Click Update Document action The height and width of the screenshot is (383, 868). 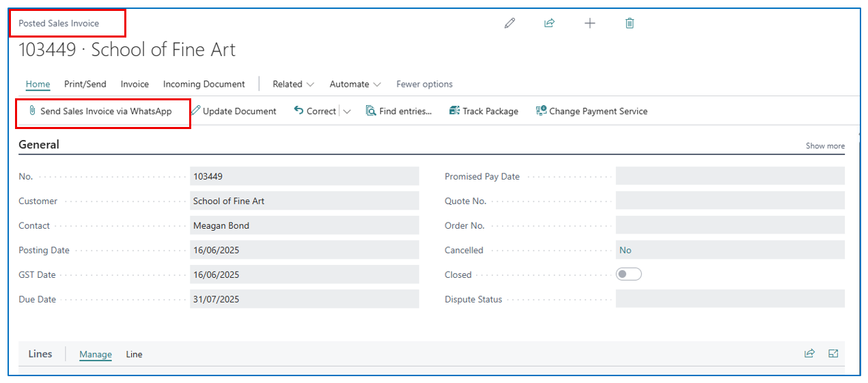point(234,111)
